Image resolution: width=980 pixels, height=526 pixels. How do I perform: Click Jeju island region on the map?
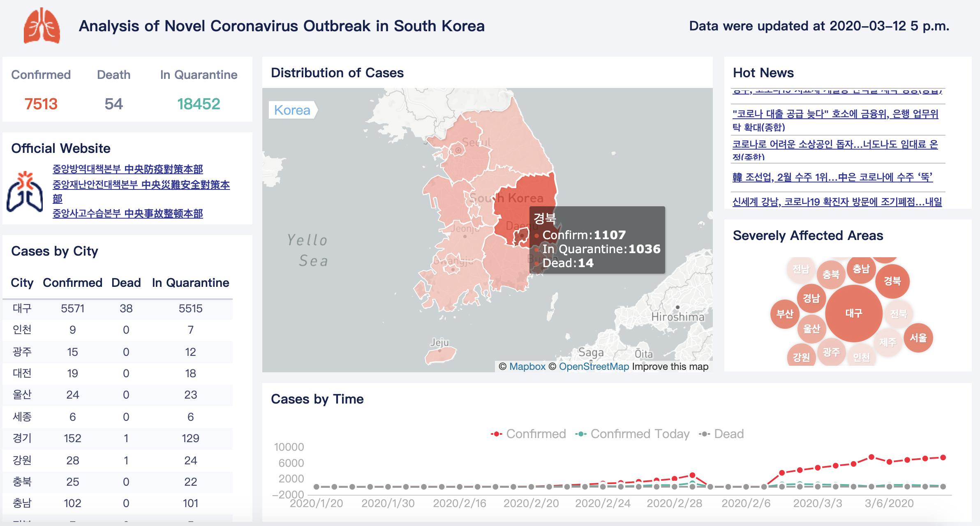click(440, 355)
